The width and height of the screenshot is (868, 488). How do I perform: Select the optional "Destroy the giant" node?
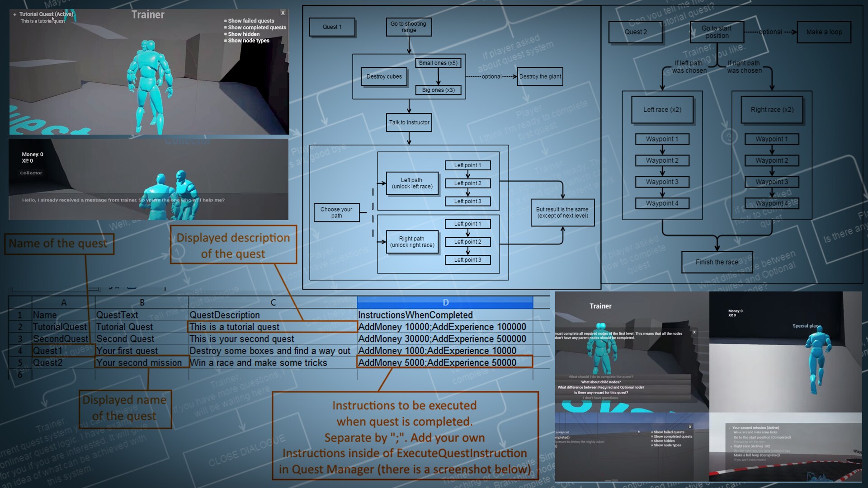pos(540,76)
